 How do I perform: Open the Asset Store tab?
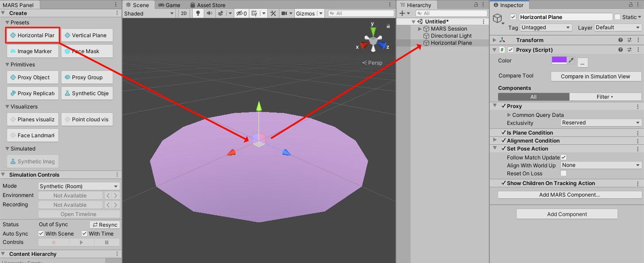208,5
